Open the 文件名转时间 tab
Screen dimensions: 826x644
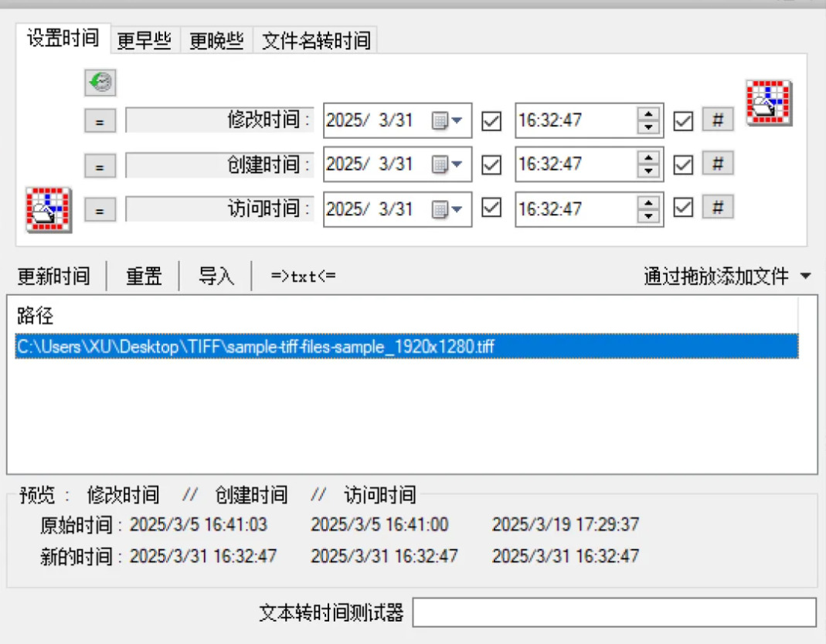coord(316,40)
